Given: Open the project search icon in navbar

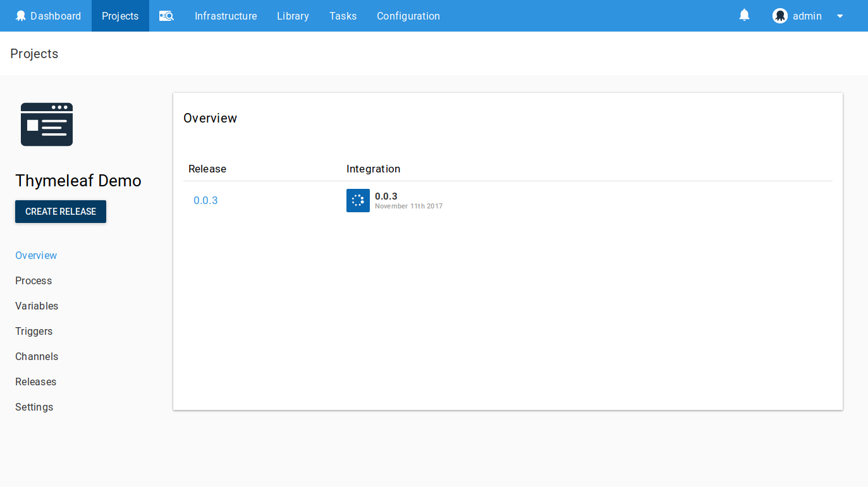Looking at the screenshot, I should 166,16.
